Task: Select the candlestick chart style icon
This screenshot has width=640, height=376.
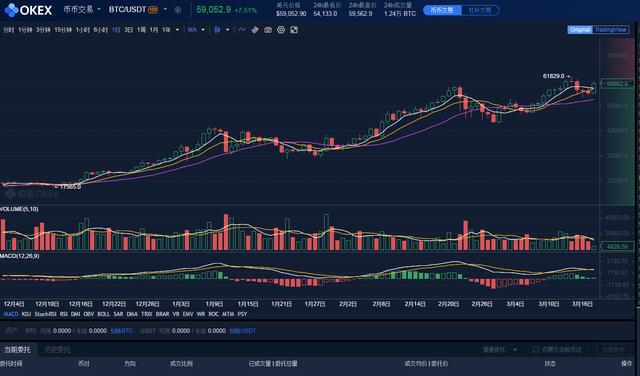Action: (218, 30)
